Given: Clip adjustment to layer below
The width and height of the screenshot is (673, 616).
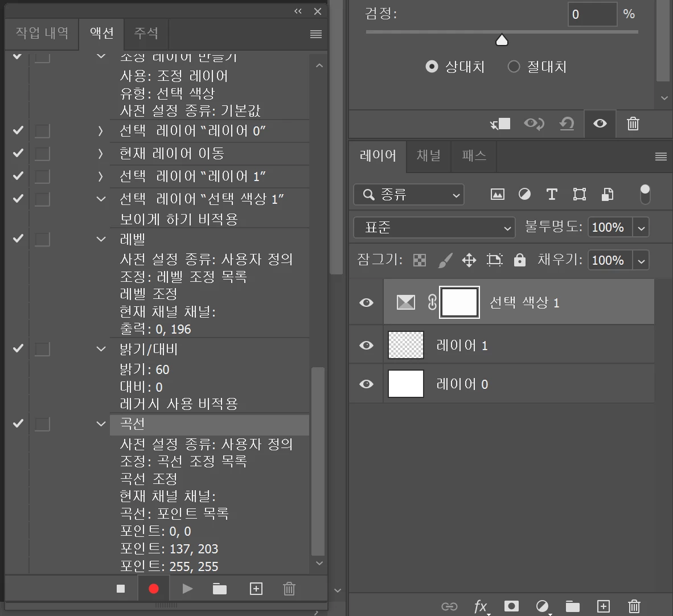Looking at the screenshot, I should tap(500, 124).
